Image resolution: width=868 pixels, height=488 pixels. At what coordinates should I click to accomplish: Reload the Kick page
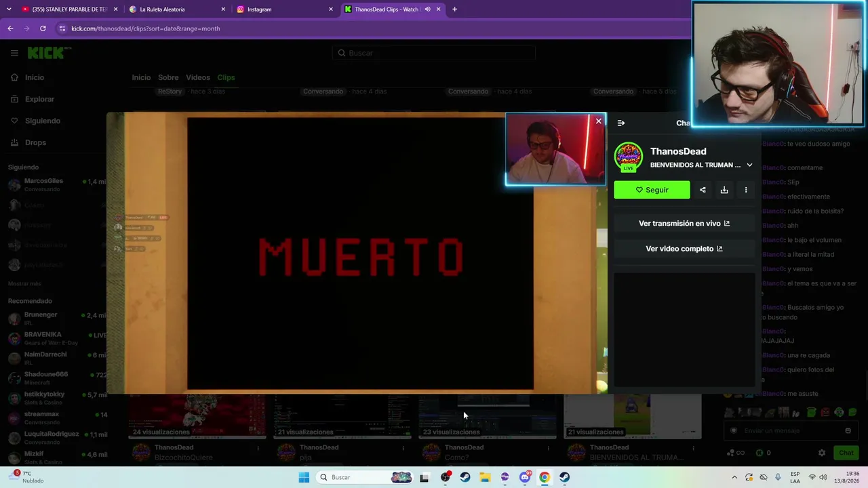tap(43, 28)
